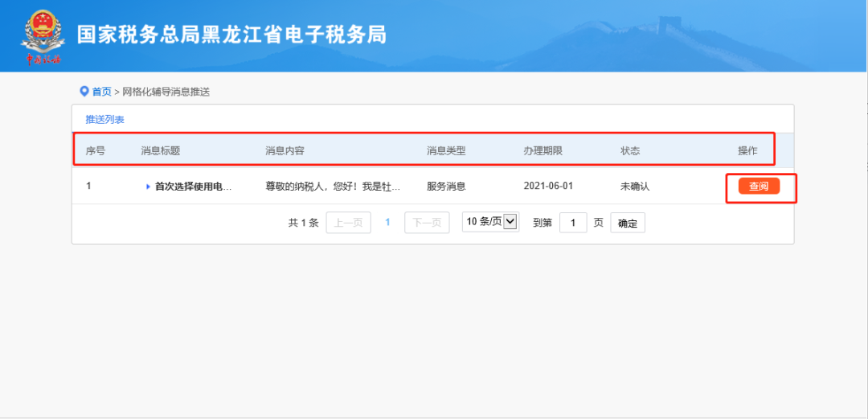Select the 推送列表 tab
Screen dimensions: 868x419
coord(104,120)
